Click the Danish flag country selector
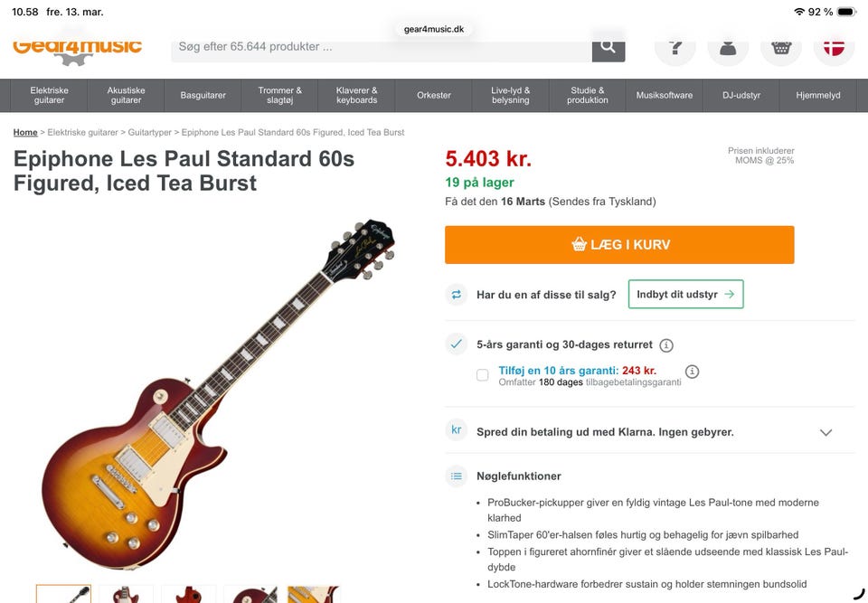The height and width of the screenshot is (603, 868). click(x=834, y=47)
